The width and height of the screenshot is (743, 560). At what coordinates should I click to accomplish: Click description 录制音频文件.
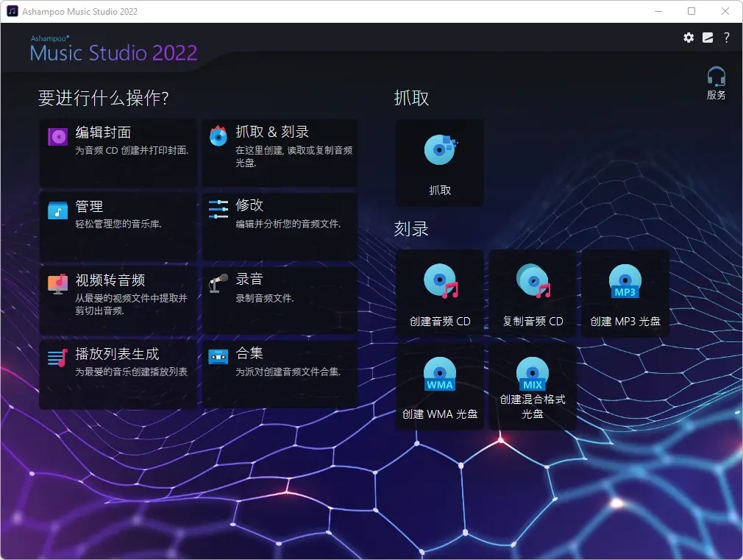[x=264, y=298]
